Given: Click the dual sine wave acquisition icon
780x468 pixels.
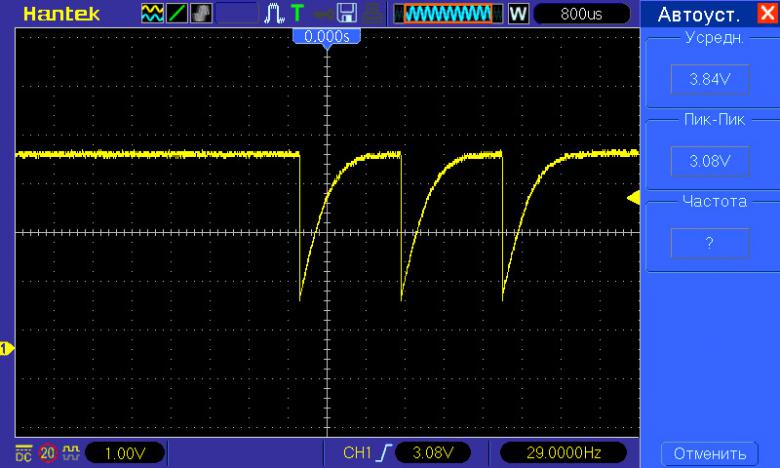Looking at the screenshot, I should click(x=152, y=13).
